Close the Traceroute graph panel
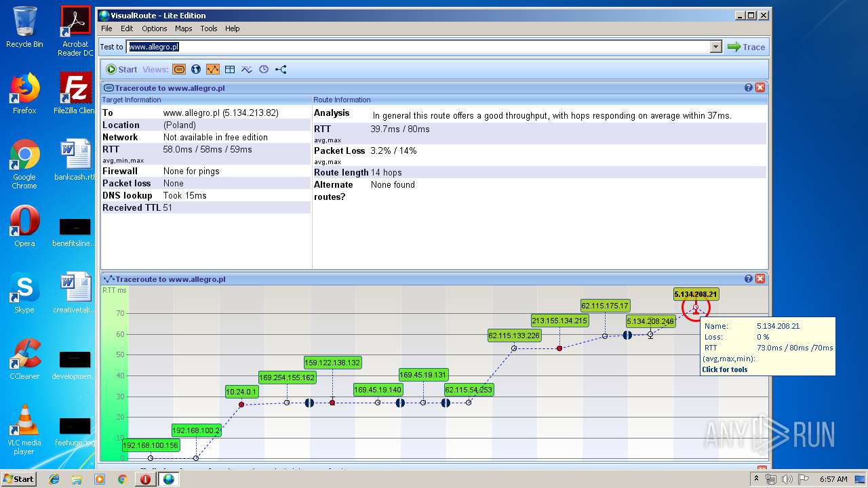 point(760,279)
